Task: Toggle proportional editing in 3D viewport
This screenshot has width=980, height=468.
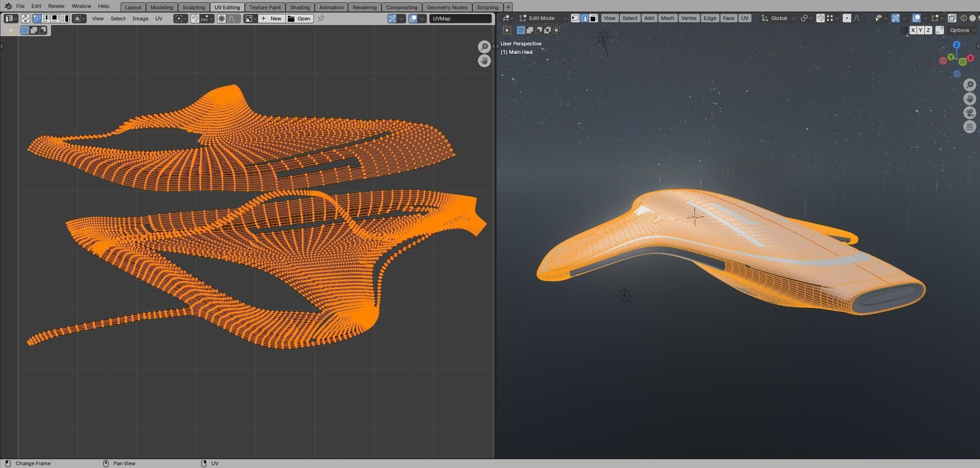Action: click(x=847, y=18)
